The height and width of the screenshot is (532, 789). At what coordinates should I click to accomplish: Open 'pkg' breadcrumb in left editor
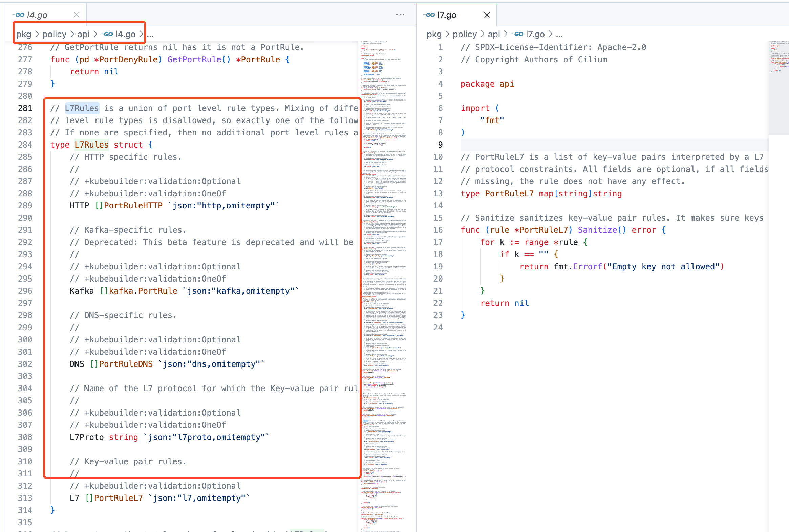coord(23,34)
